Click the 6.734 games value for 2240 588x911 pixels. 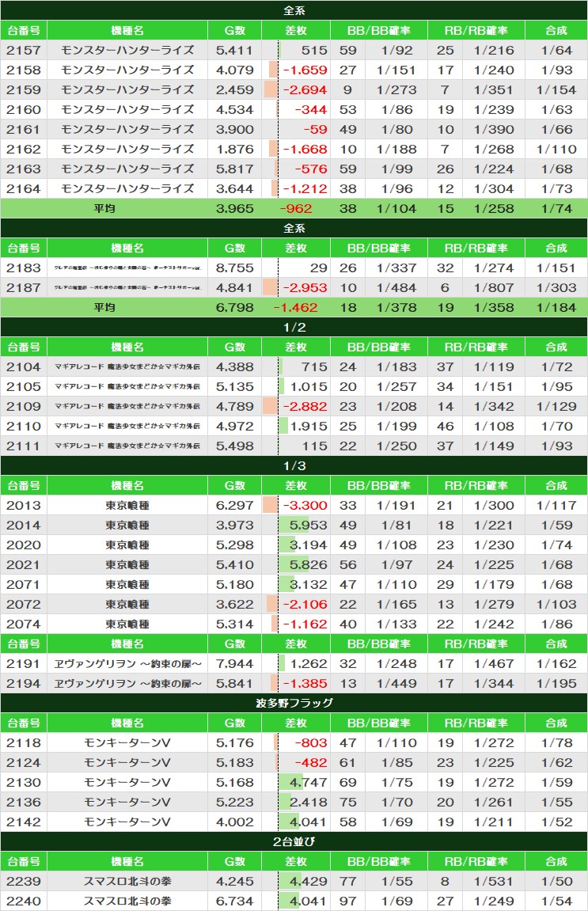[235, 900]
